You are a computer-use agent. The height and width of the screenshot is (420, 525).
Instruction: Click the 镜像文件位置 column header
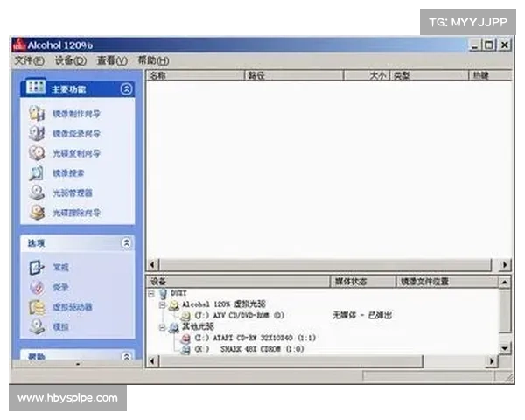pos(447,282)
